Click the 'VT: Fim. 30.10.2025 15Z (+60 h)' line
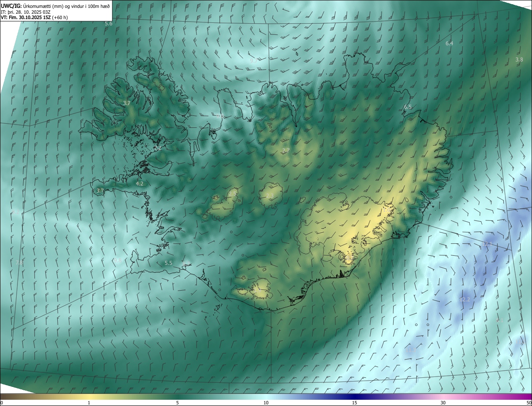This screenshot has width=532, height=406. click(34, 17)
